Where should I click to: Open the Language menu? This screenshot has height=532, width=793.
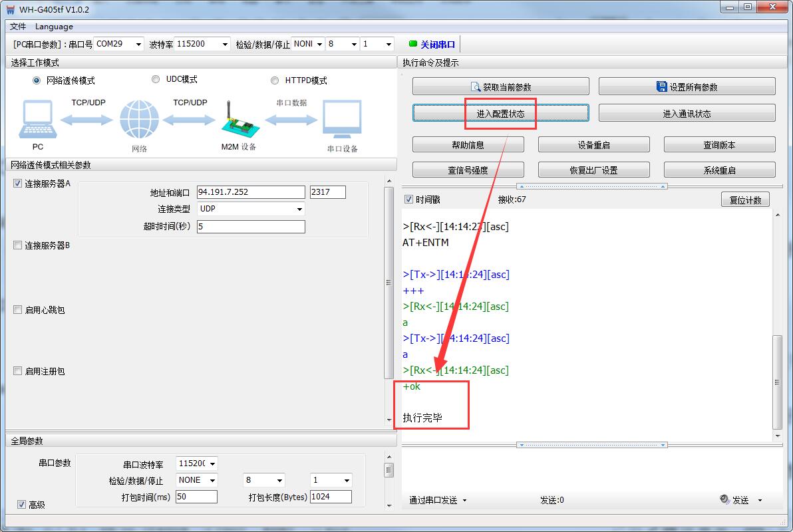[54, 27]
